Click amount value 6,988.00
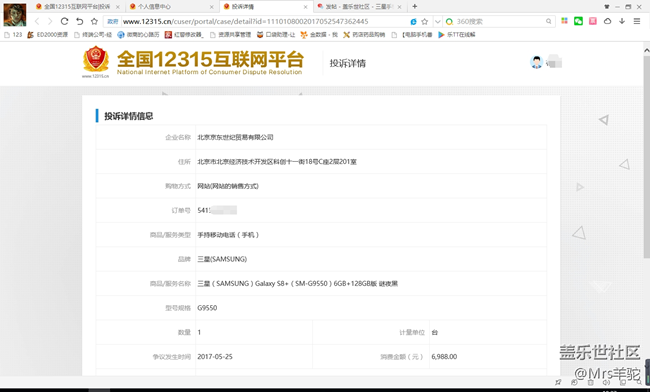Image resolution: width=650 pixels, height=392 pixels. [444, 357]
